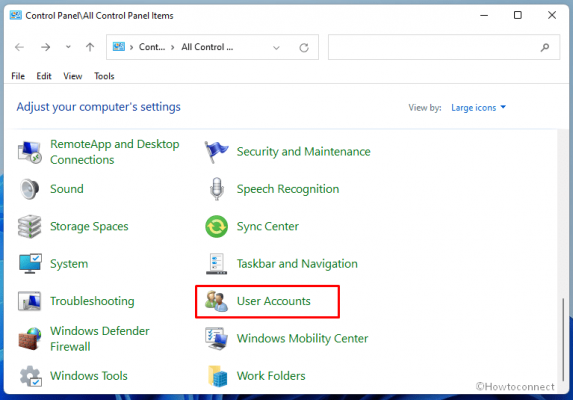
Task: Click the All Control ... breadcrumb segment
Action: coord(207,47)
